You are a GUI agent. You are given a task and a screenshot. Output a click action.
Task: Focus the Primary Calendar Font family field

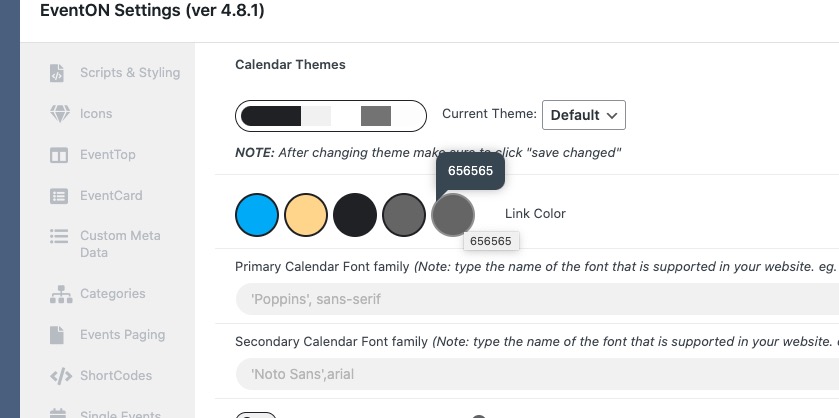[537, 299]
